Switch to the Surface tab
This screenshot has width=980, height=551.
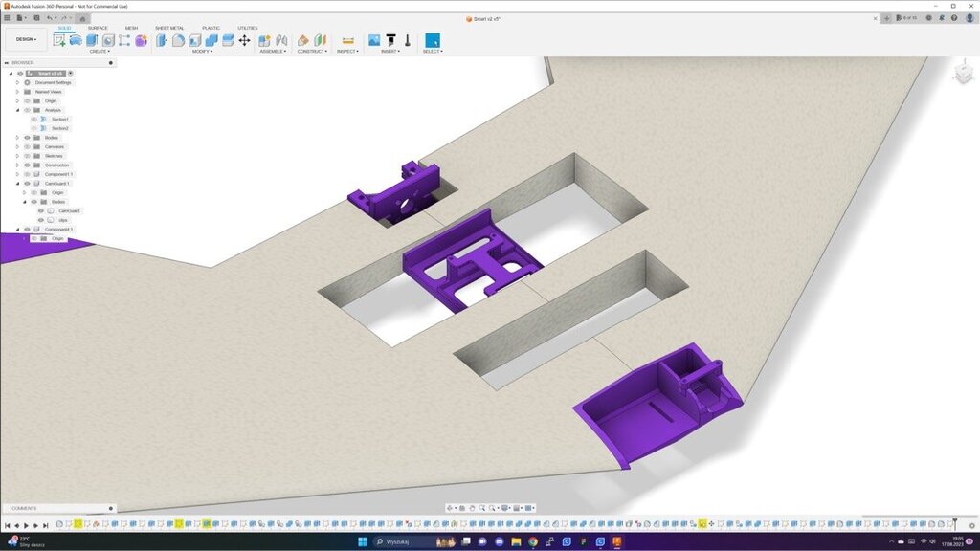[x=98, y=28]
